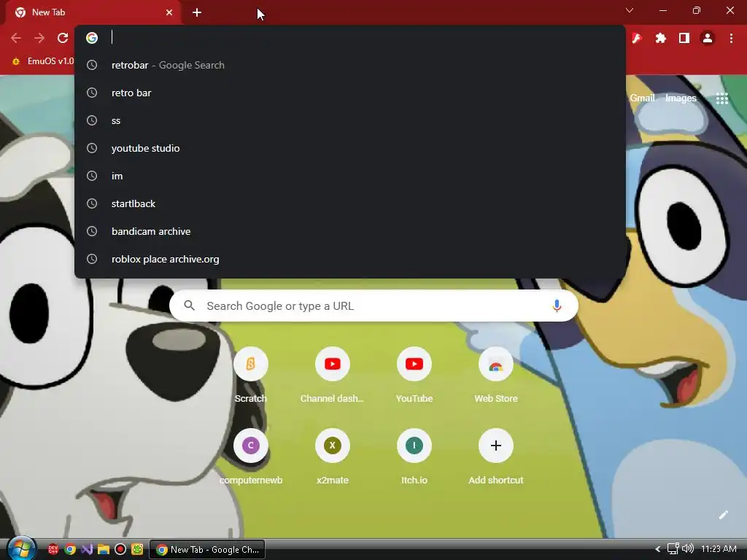Open the red record app in taskbar
Image resolution: width=747 pixels, height=560 pixels.
120,550
